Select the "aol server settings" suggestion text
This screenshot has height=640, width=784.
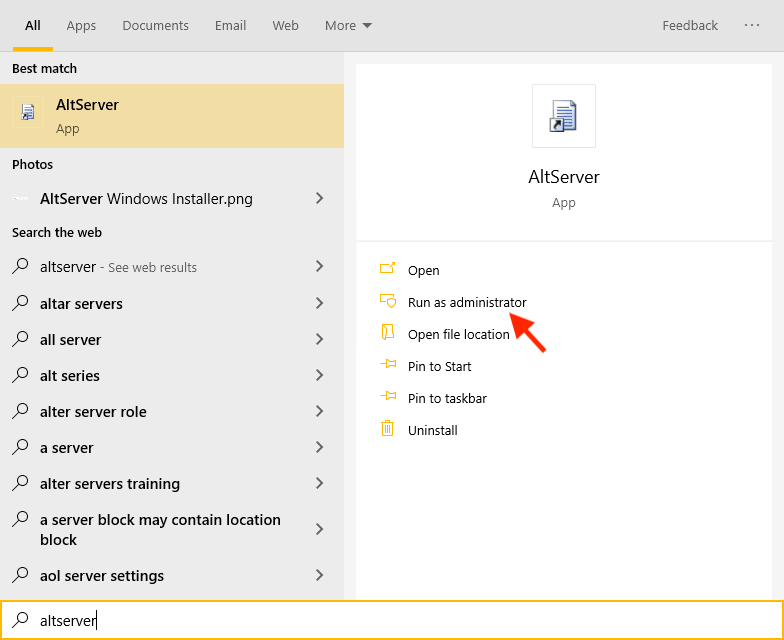(102, 576)
